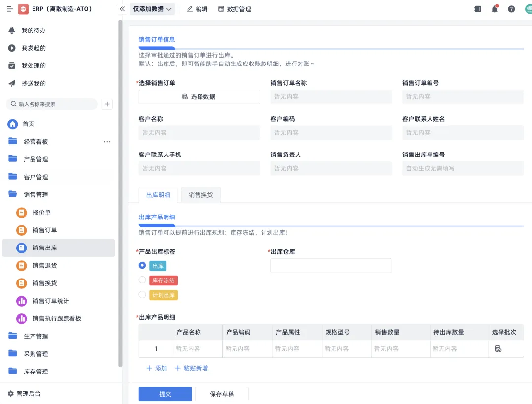Click the plus icon beside the search box
Image resolution: width=532 pixels, height=404 pixels.
point(107,104)
